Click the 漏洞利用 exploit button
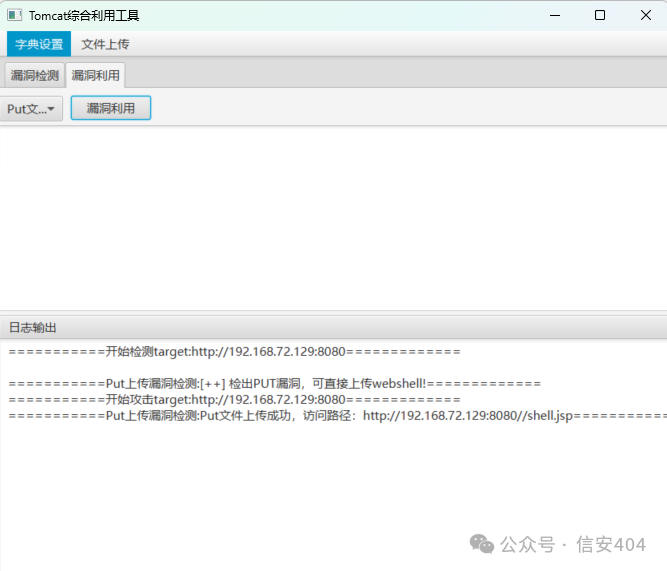 [111, 108]
